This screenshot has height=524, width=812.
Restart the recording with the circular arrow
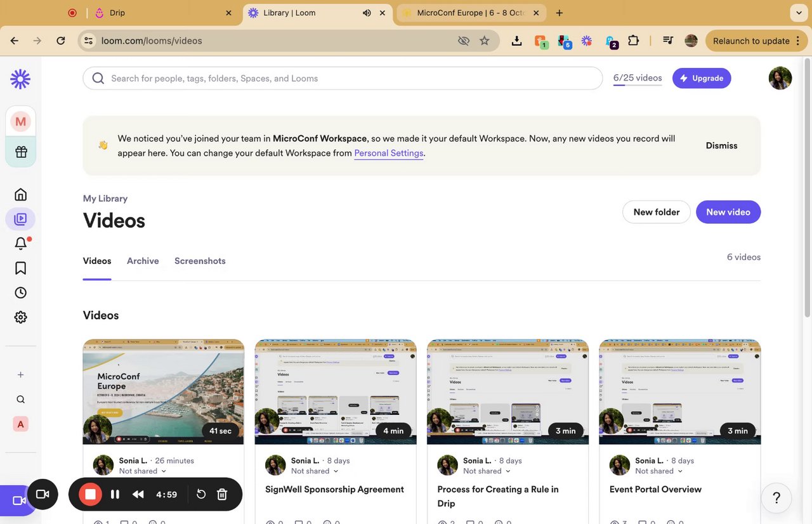tap(201, 494)
